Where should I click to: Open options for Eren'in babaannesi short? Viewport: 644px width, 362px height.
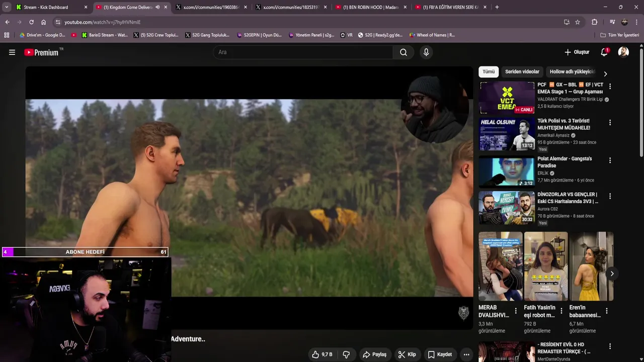pyautogui.click(x=606, y=311)
